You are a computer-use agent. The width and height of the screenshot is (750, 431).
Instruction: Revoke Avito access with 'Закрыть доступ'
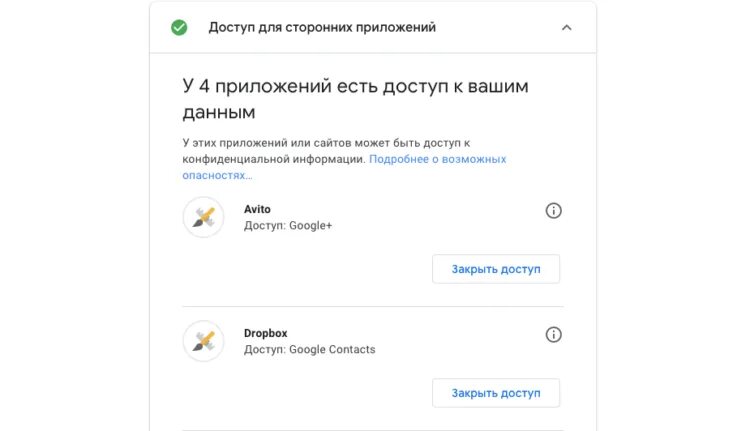tap(496, 269)
